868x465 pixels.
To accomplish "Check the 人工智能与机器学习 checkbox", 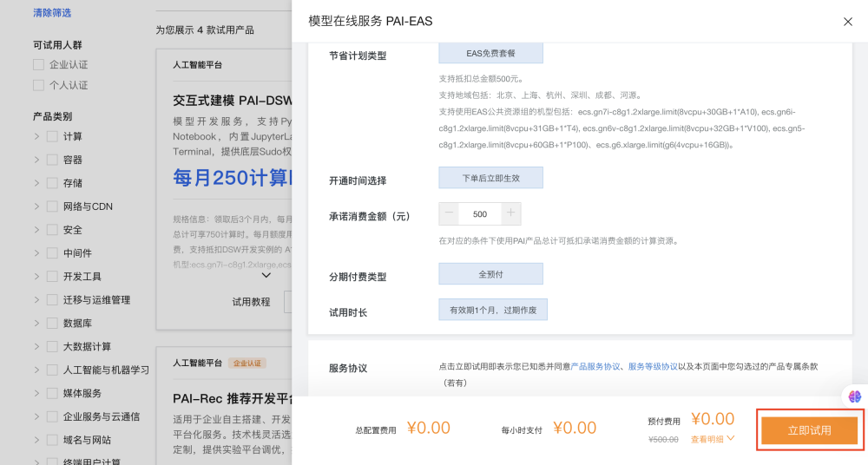I will click(52, 370).
